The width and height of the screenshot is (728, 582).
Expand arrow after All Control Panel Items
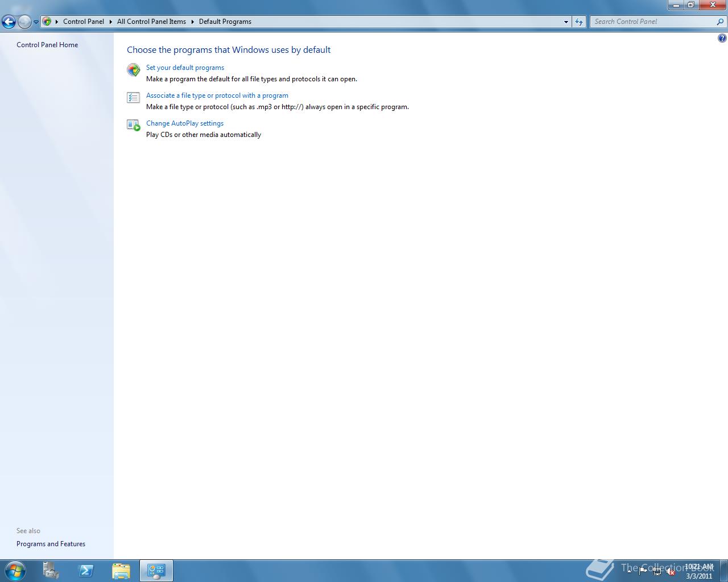(x=192, y=22)
